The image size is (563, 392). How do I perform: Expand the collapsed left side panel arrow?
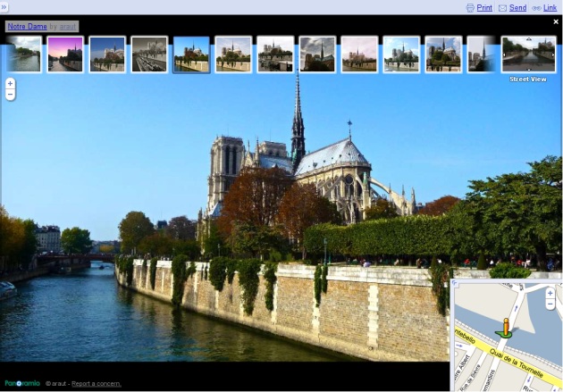click(4, 6)
